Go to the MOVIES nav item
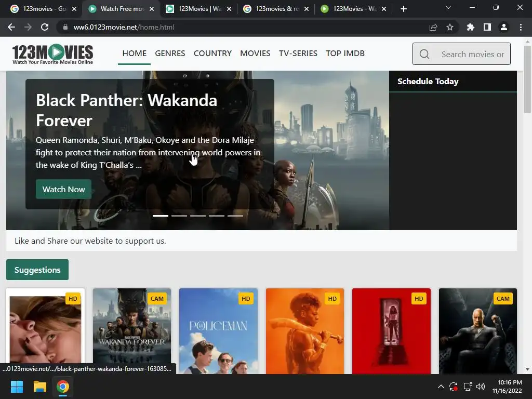 pos(255,54)
